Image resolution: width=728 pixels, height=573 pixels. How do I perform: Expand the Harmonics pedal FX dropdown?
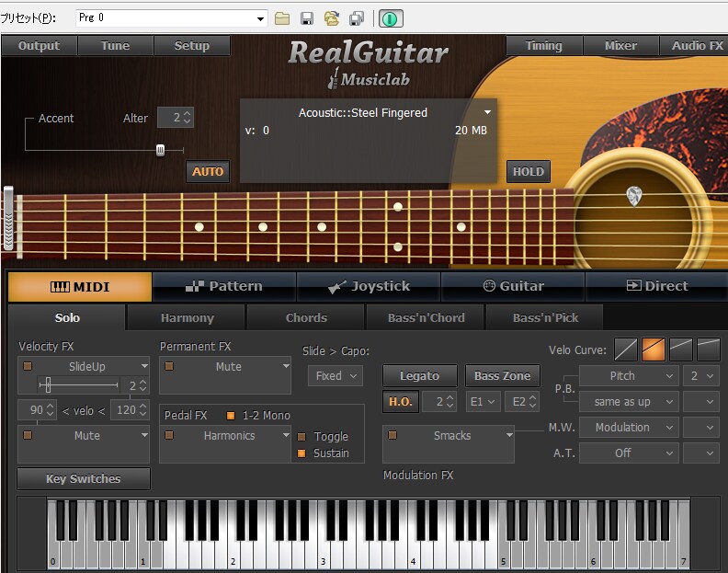[286, 435]
